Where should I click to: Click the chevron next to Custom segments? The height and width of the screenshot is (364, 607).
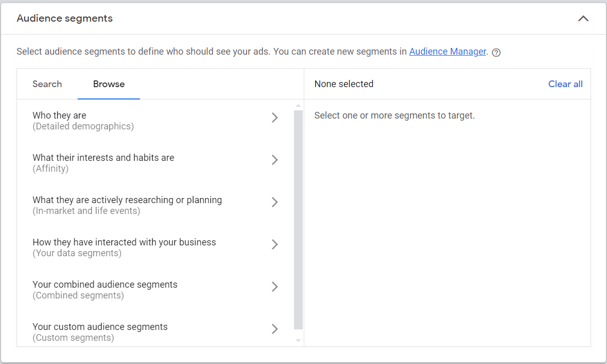pyautogui.click(x=275, y=329)
